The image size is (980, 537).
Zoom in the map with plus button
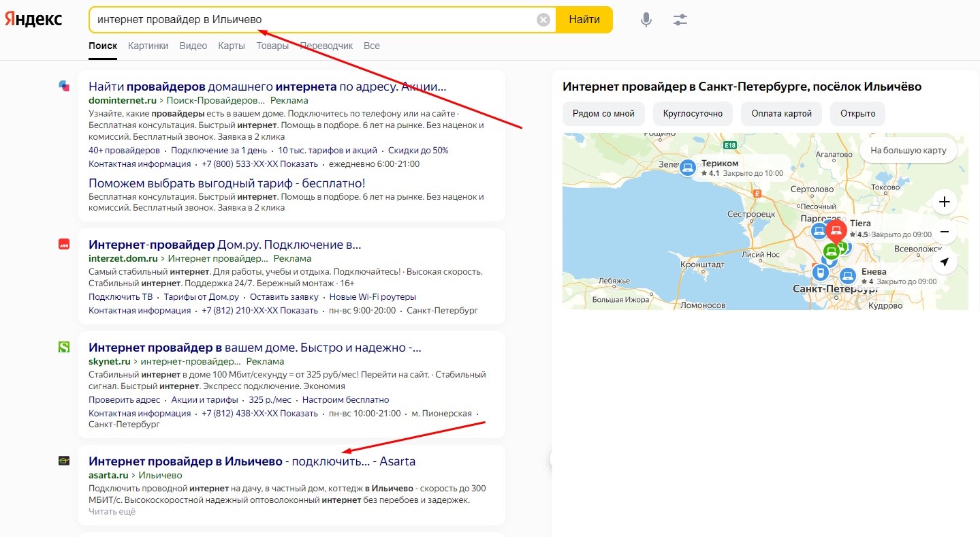944,202
